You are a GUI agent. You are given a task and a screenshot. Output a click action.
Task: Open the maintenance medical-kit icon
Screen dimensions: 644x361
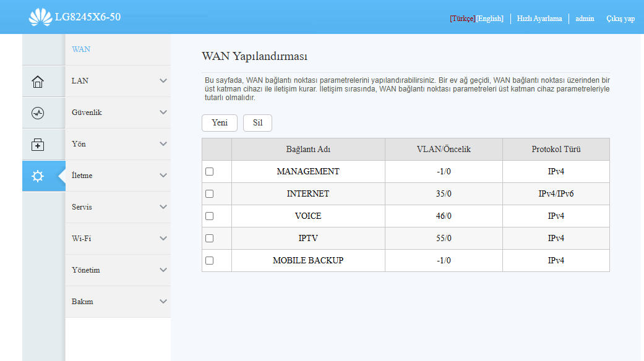click(38, 145)
